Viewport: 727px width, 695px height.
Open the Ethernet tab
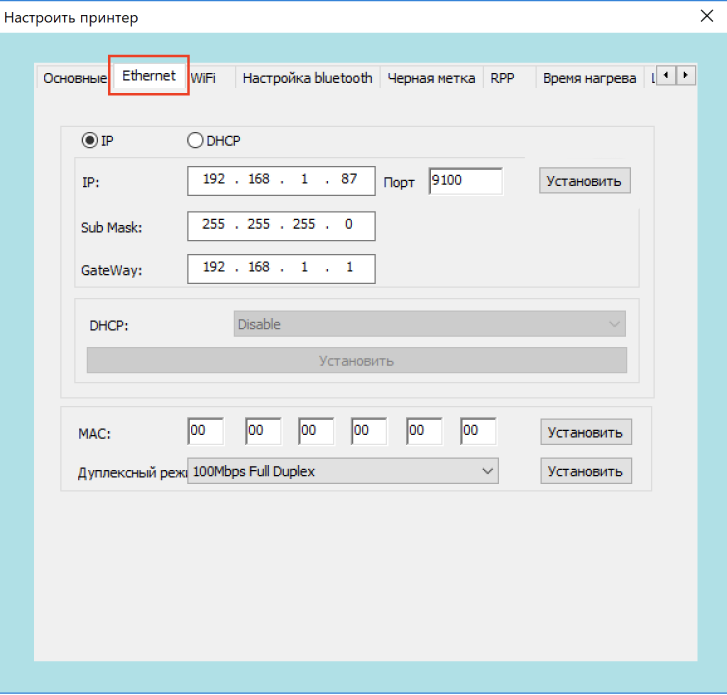pos(149,76)
